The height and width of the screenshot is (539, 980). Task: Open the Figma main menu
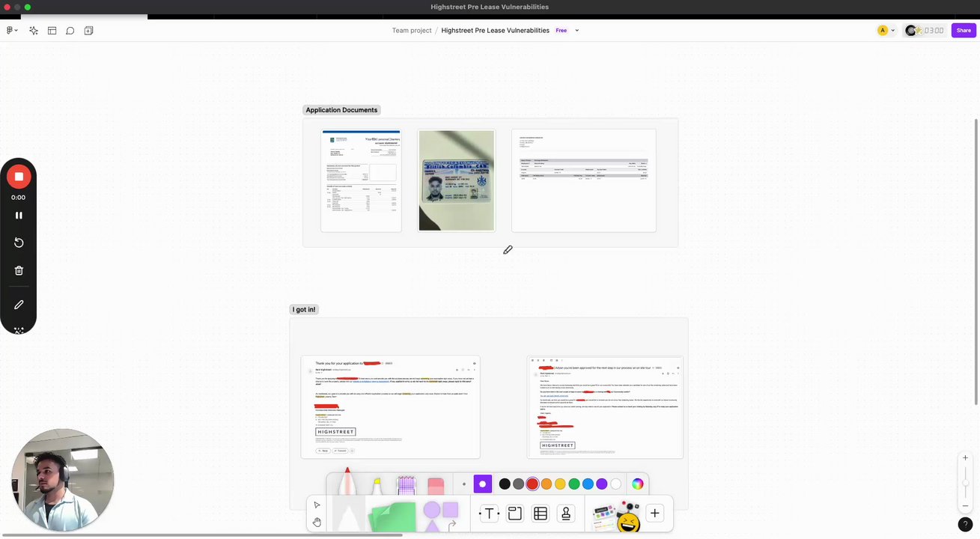pos(12,31)
